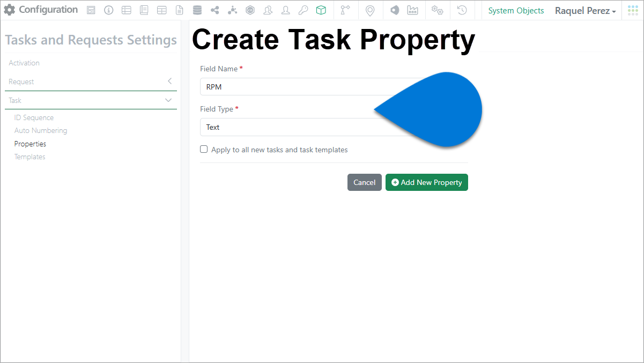Select Properties menu item
Viewport: 644px width, 363px height.
[30, 144]
